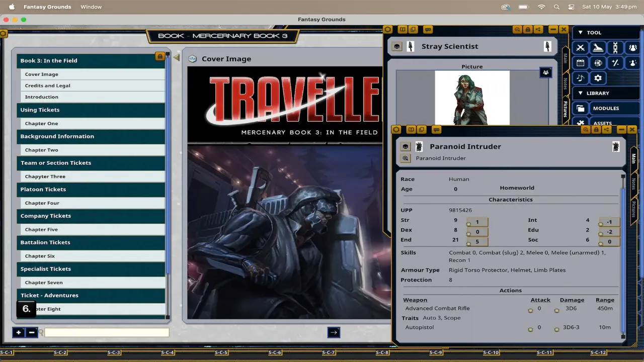Roll the Int modifier button showing -1
The image size is (644, 362).
609,222
